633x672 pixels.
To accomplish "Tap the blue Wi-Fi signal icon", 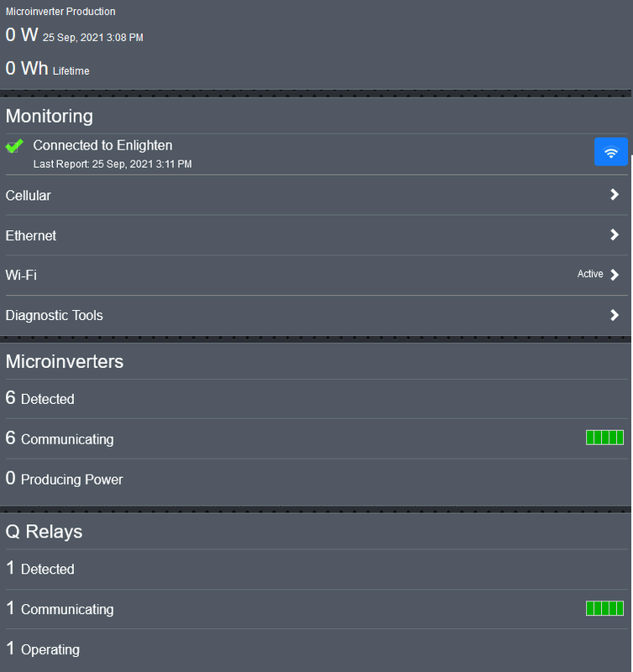I will pyautogui.click(x=611, y=152).
